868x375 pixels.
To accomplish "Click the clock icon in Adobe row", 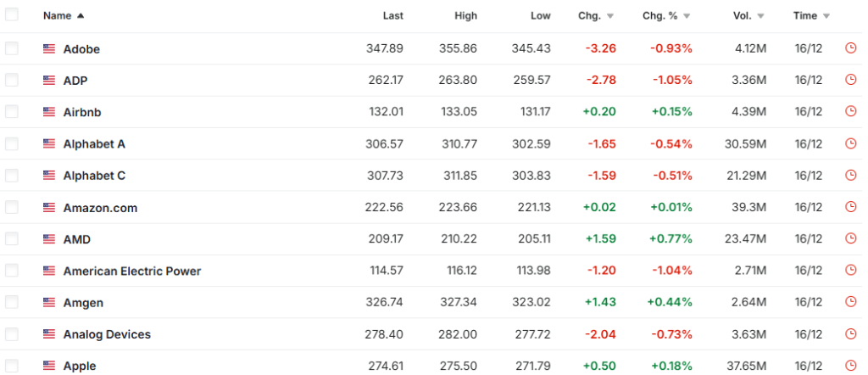I will (851, 48).
